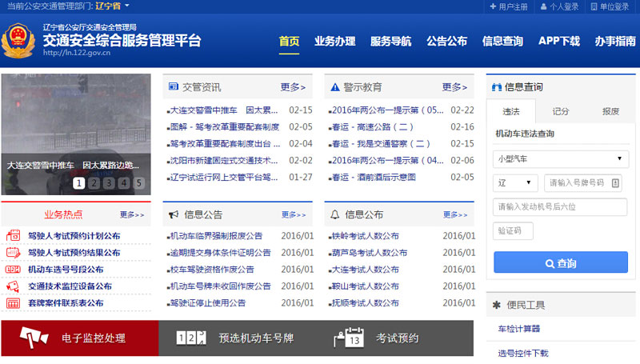Show slide 2 of the carousel

pyautogui.click(x=94, y=183)
